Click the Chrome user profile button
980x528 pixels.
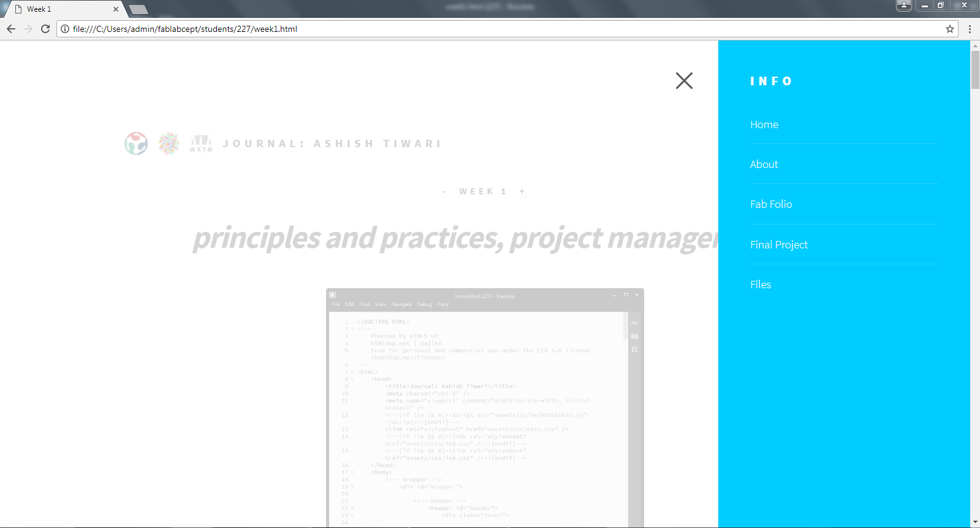click(904, 6)
